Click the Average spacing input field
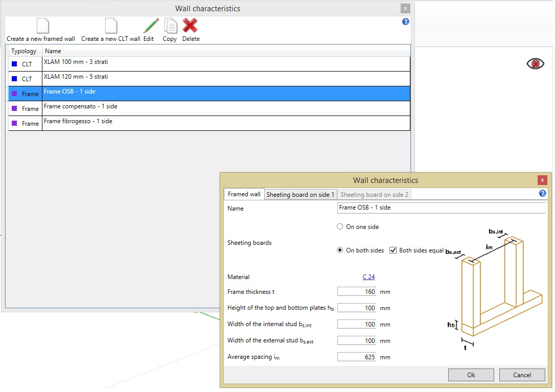 [357, 357]
